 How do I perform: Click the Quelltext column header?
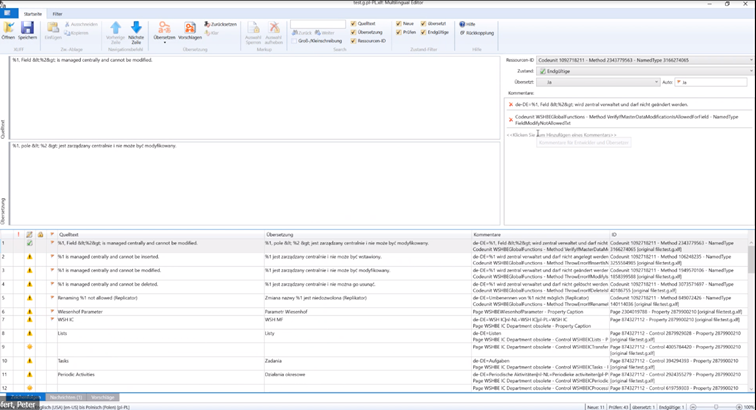click(161, 234)
